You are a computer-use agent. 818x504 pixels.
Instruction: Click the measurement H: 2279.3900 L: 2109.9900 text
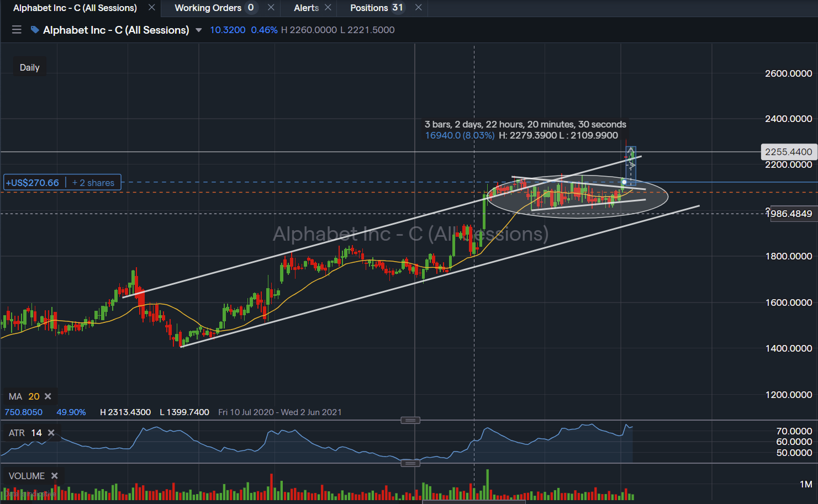[558, 135]
